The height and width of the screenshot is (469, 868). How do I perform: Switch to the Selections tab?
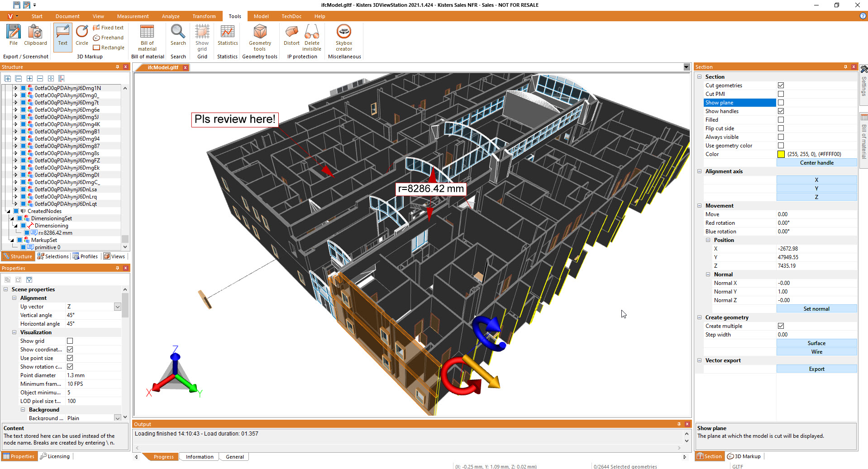53,256
